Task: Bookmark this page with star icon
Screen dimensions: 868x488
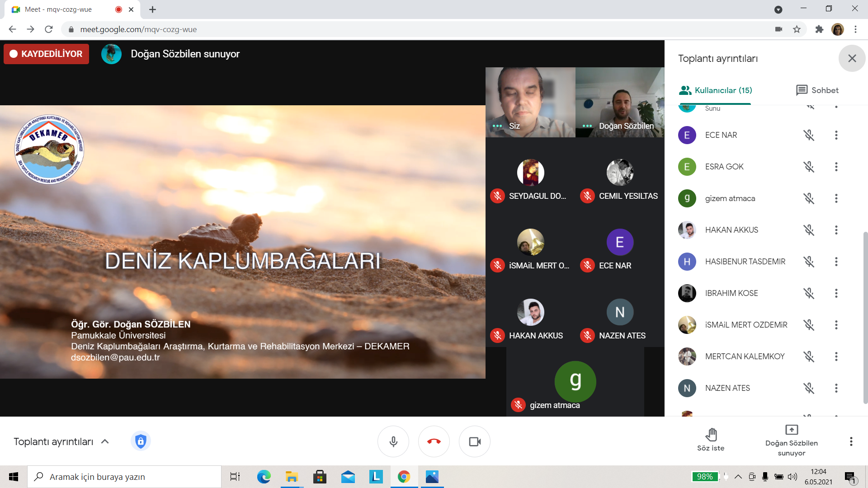Action: coord(797,29)
